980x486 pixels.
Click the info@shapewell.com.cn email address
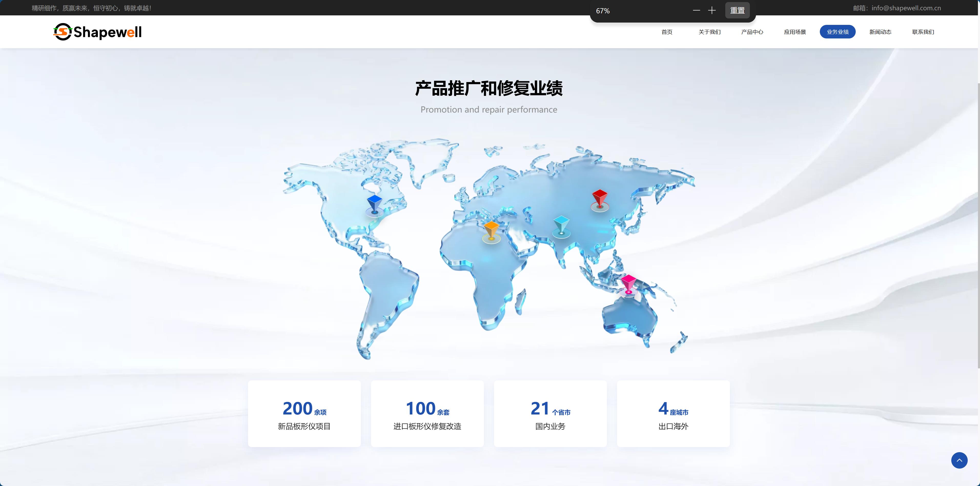[x=906, y=8]
